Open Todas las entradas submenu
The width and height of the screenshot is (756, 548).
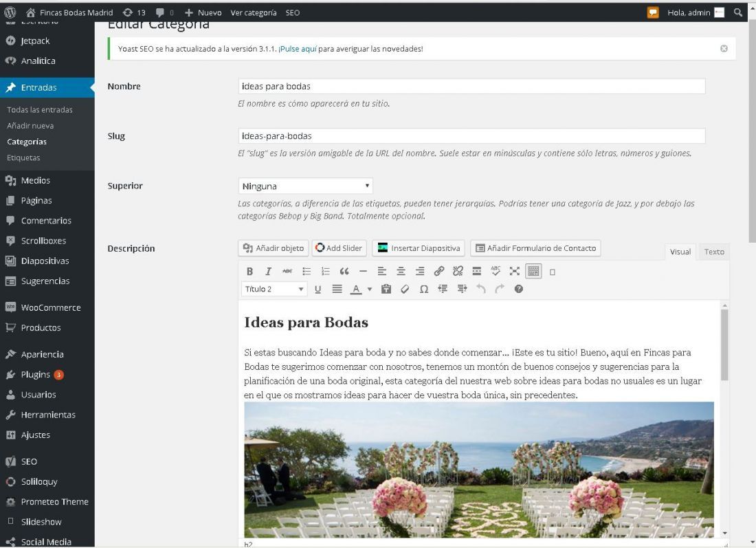40,110
